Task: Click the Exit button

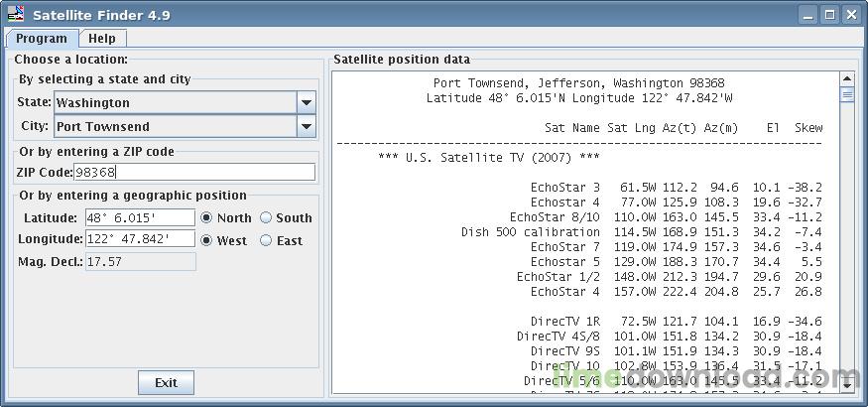Action: tap(166, 382)
